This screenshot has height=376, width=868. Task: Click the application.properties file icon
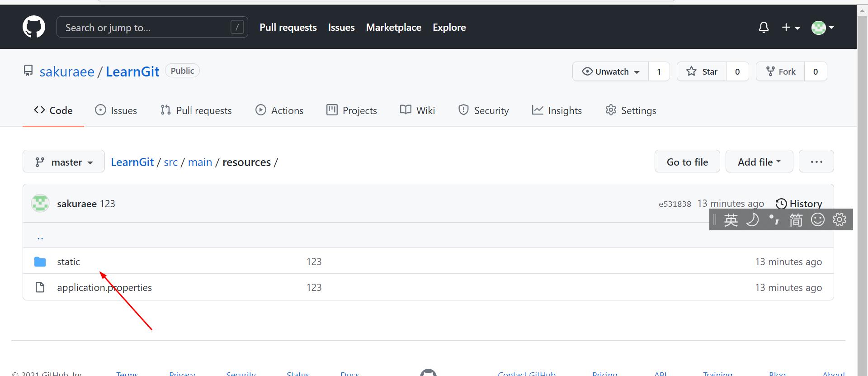coord(40,288)
